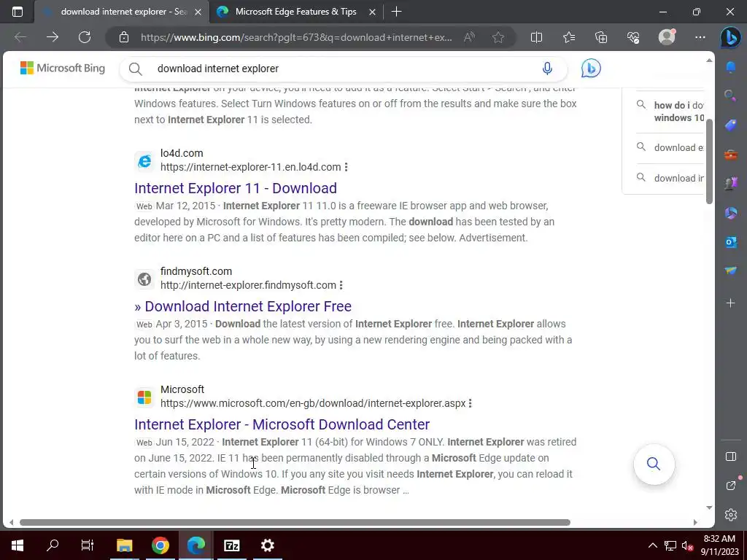The image size is (747, 560).
Task: Expand options for lo4d.com result
Action: pos(347,167)
